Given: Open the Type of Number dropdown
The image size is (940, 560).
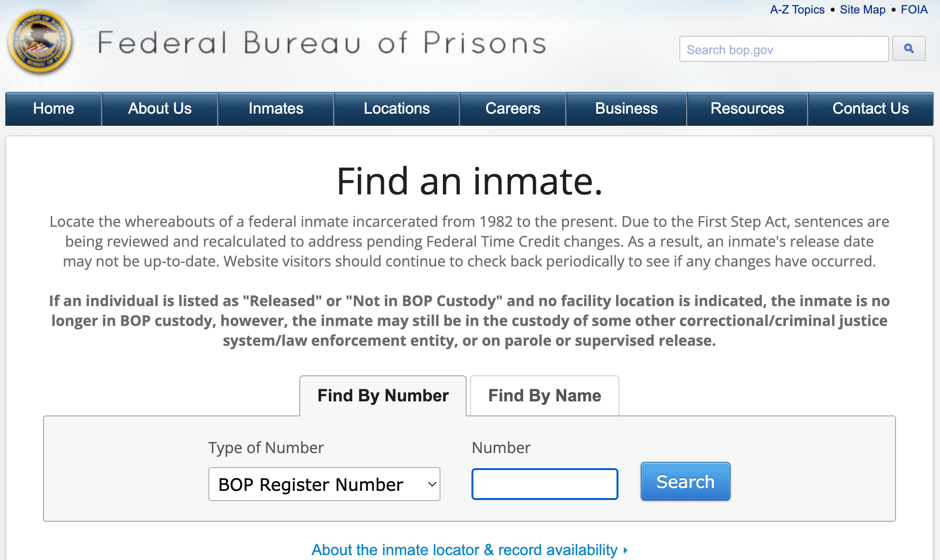Looking at the screenshot, I should pos(324,484).
